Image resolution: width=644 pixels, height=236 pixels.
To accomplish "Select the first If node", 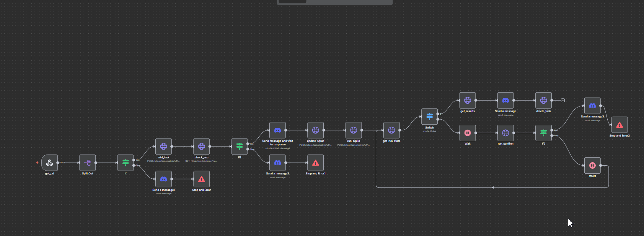I will [x=126, y=163].
